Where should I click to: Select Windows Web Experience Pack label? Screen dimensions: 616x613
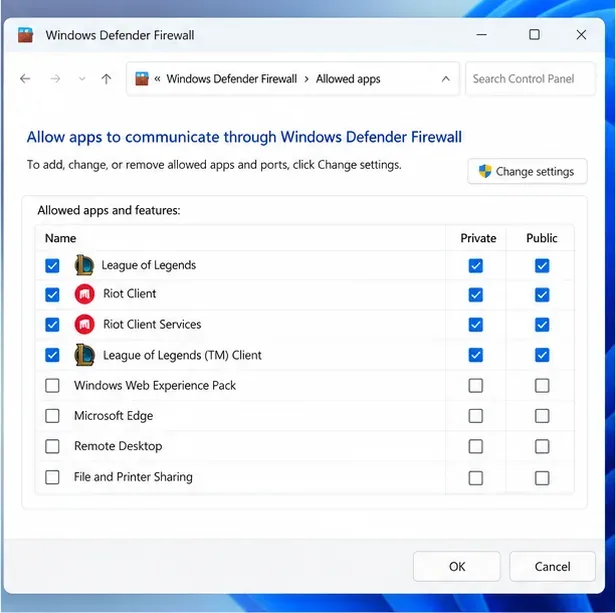[x=155, y=385]
